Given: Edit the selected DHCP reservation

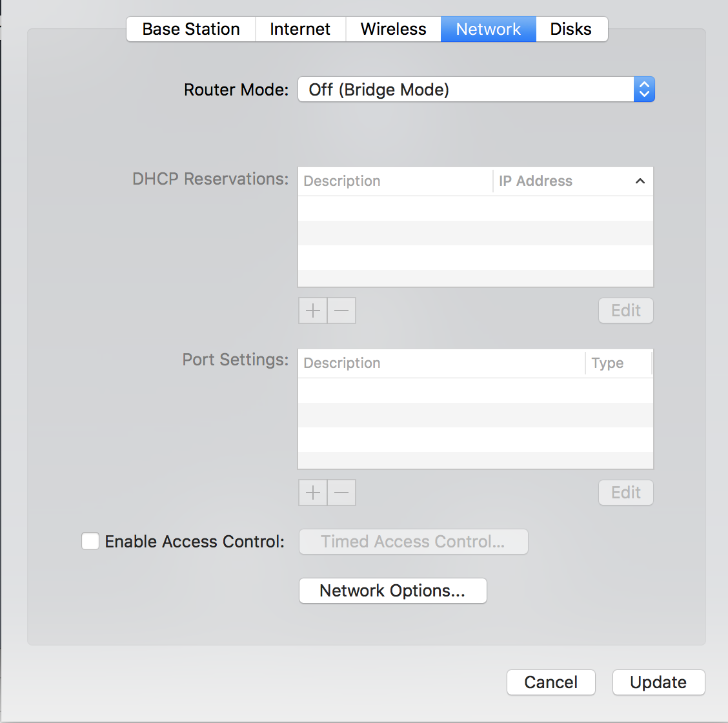Looking at the screenshot, I should click(625, 311).
